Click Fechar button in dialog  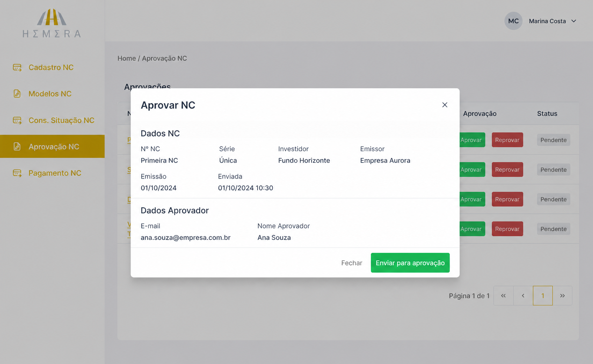click(x=352, y=263)
